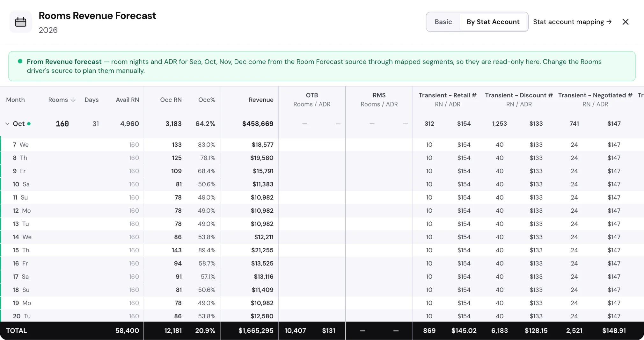Click the Revenue column header
The height and width of the screenshot is (340, 644).
tap(261, 100)
